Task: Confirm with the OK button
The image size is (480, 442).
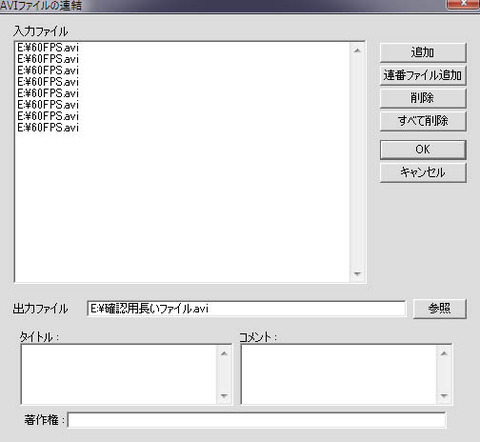Action: [423, 149]
